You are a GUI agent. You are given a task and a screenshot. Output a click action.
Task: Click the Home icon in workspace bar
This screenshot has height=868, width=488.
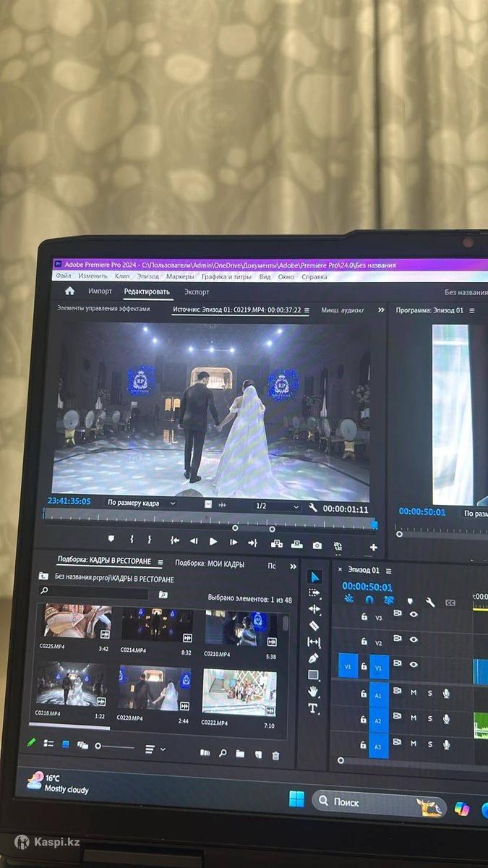[69, 291]
